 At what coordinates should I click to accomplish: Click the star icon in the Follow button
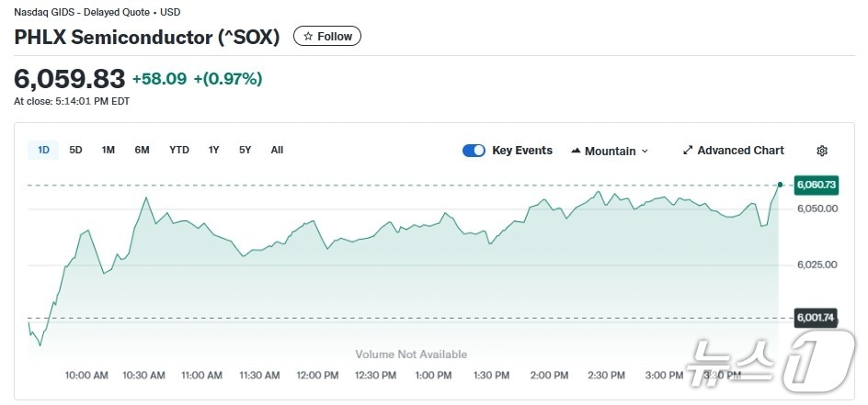(308, 37)
